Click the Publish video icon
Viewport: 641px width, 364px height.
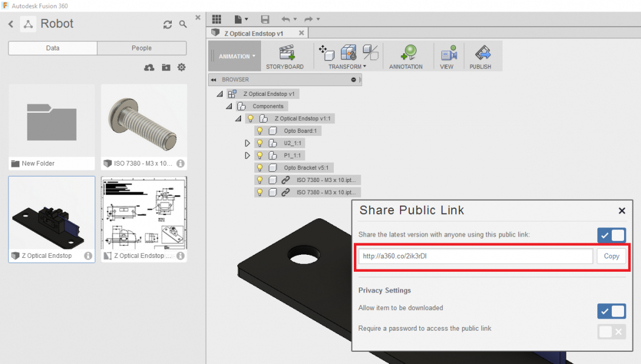pos(482,53)
